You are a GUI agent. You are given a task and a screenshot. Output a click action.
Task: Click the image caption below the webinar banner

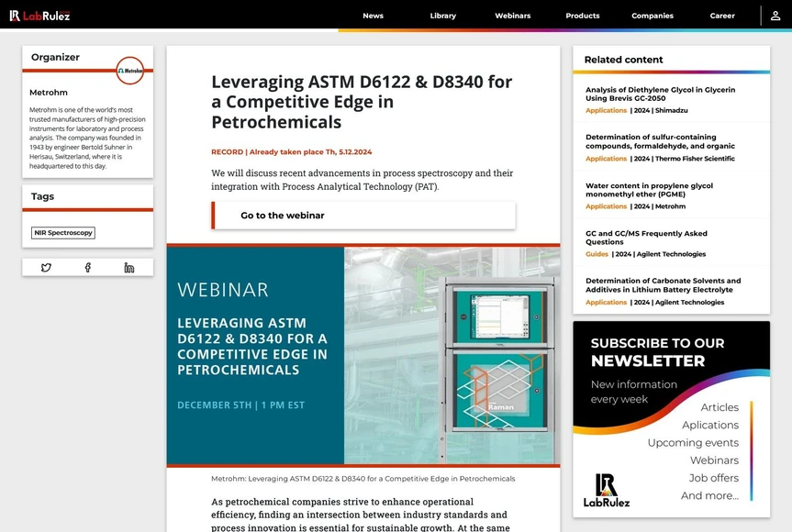(363, 479)
